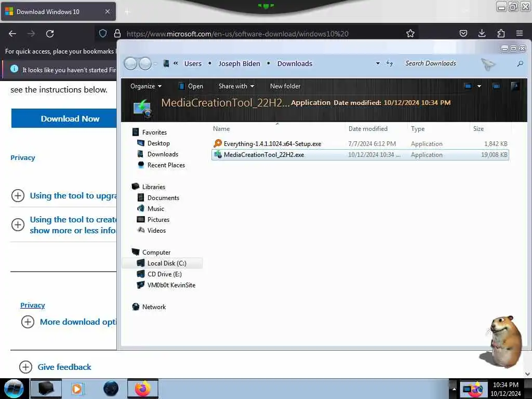
Task: Open Downloads under Favorites
Action: coord(163,154)
